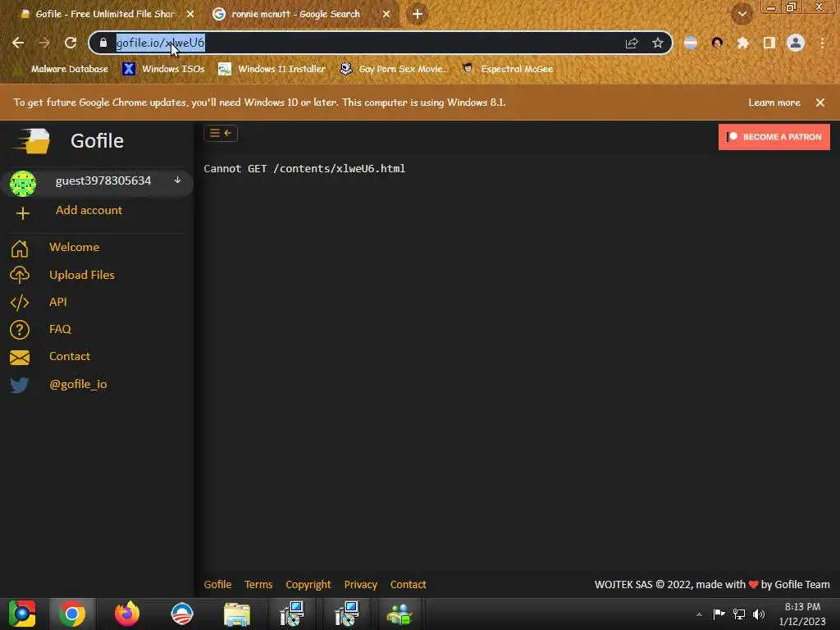The image size is (840, 630).
Task: Bookmark this page with star icon
Action: click(x=658, y=43)
